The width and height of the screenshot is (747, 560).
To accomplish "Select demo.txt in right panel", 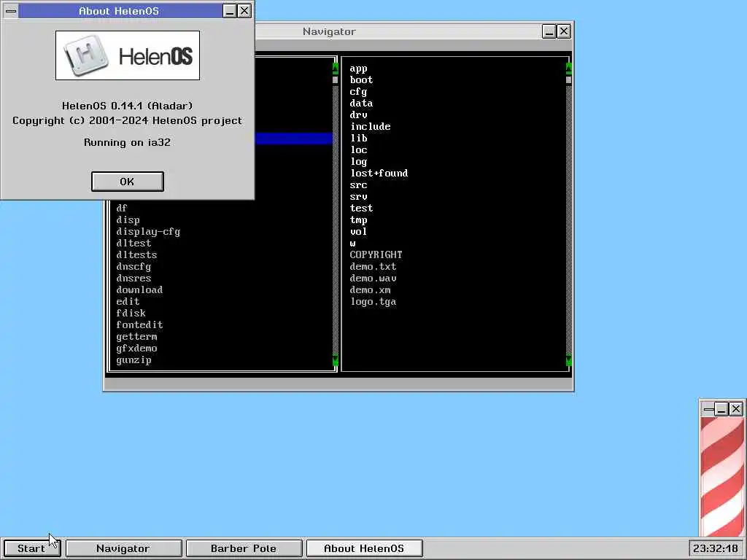I will point(373,267).
